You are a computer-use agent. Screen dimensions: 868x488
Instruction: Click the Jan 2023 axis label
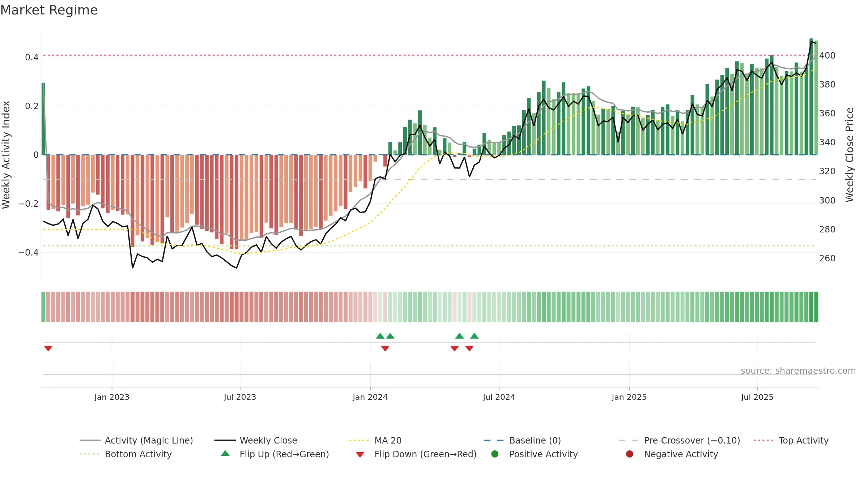(x=112, y=397)
